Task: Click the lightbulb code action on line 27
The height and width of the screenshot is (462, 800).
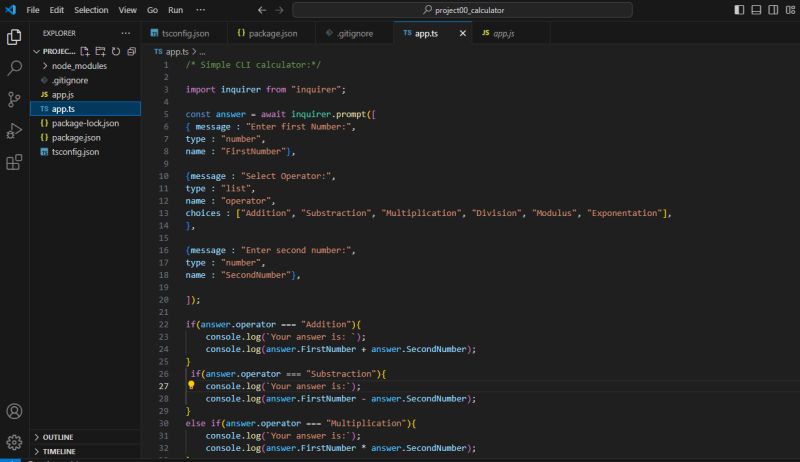Action: tap(191, 385)
